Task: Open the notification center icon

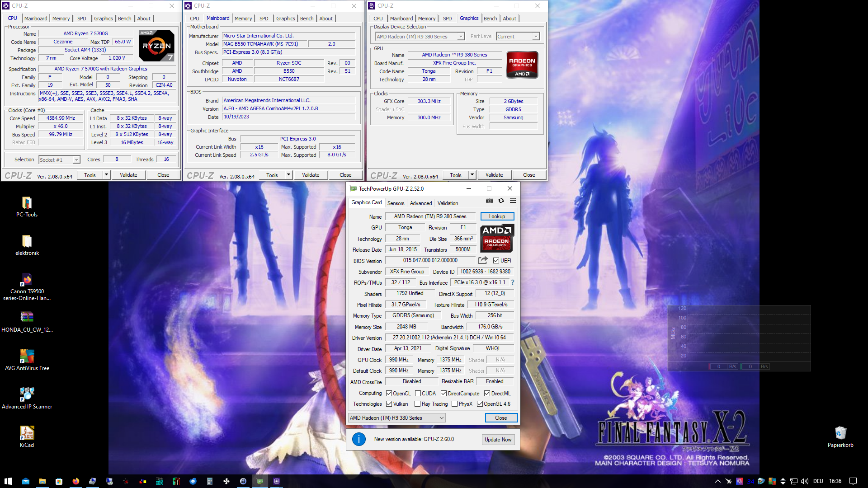Action: (x=853, y=481)
